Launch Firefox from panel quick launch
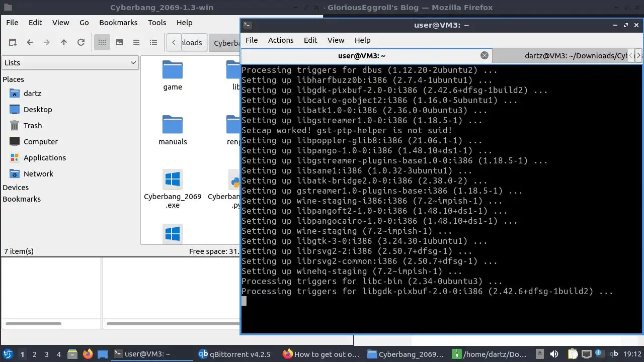Image resolution: width=644 pixels, height=362 pixels. pos(88,354)
